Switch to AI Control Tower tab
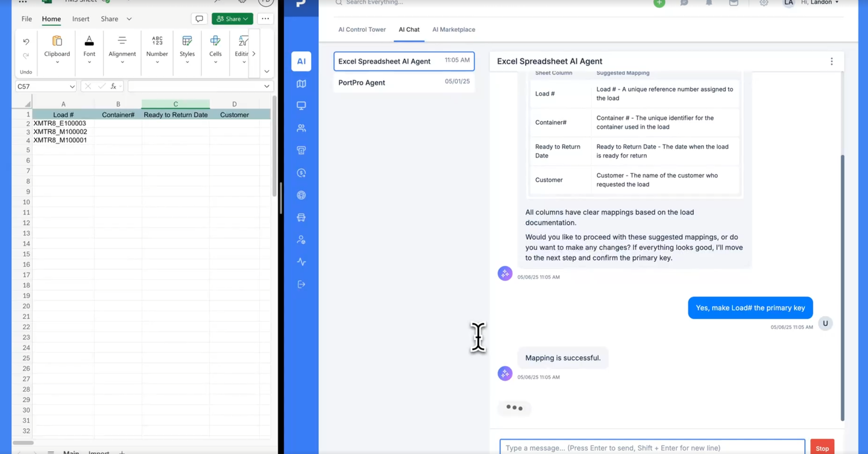The width and height of the screenshot is (868, 454). point(362,30)
